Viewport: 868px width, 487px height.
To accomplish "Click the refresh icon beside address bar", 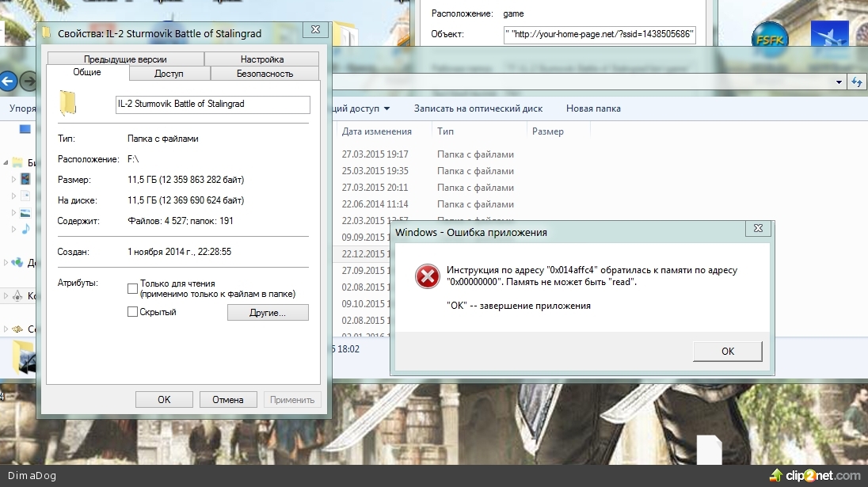I will tap(857, 82).
